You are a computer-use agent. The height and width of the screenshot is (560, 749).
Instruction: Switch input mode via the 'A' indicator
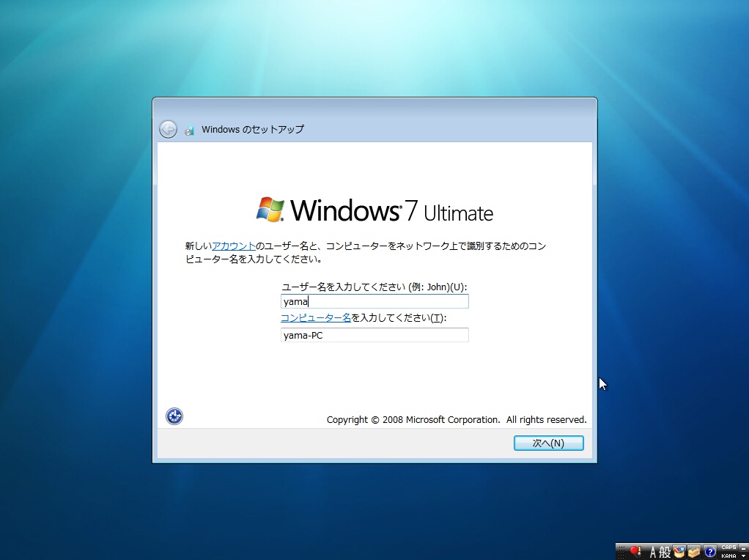653,553
